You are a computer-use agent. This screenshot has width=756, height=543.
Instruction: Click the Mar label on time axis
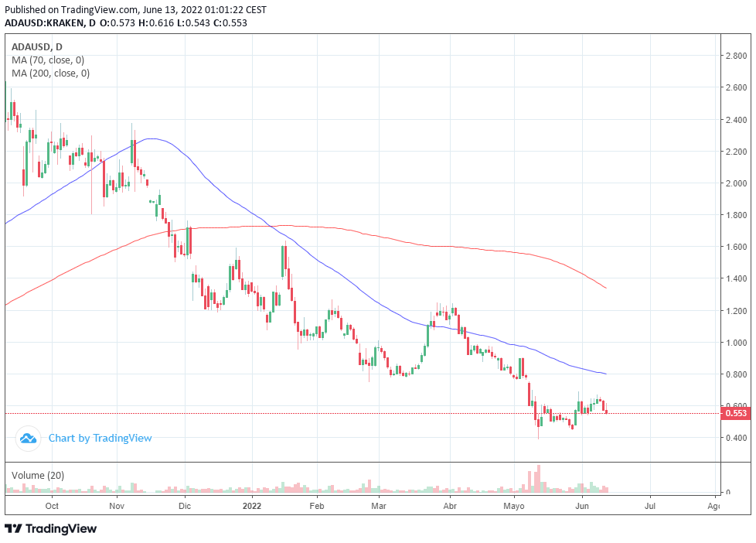click(379, 506)
